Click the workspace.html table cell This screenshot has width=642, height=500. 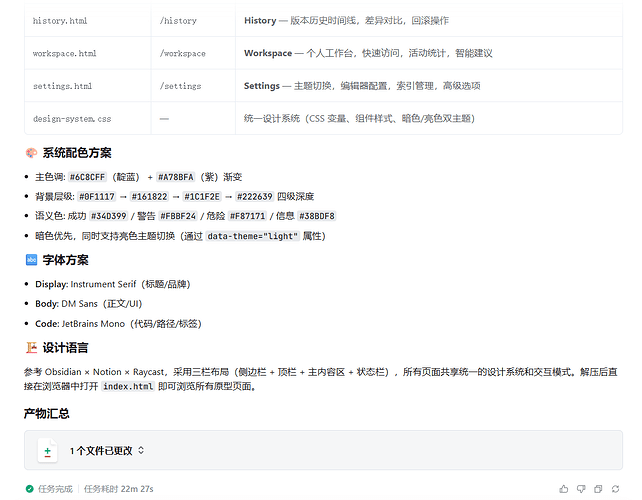[x=87, y=53]
